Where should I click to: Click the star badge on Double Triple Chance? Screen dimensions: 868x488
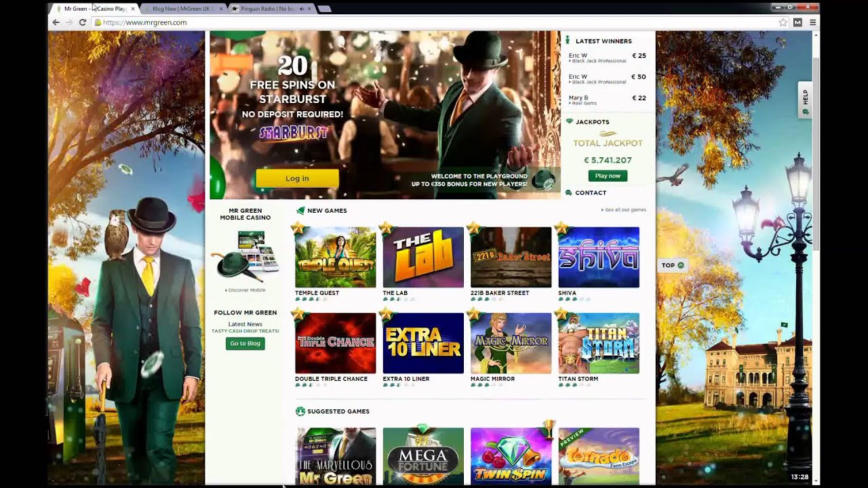pyautogui.click(x=298, y=314)
